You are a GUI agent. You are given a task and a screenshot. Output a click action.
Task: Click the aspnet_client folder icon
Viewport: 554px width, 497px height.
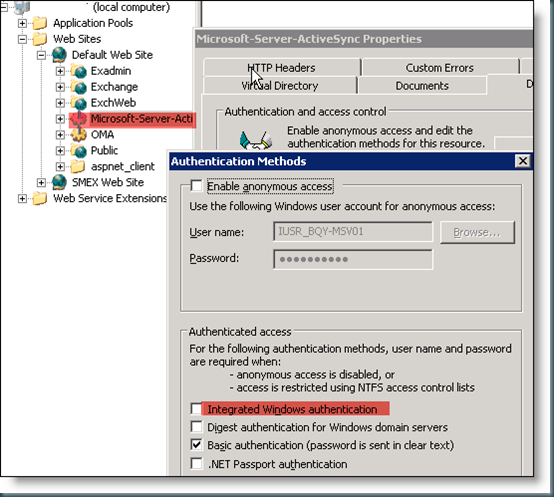click(x=78, y=166)
